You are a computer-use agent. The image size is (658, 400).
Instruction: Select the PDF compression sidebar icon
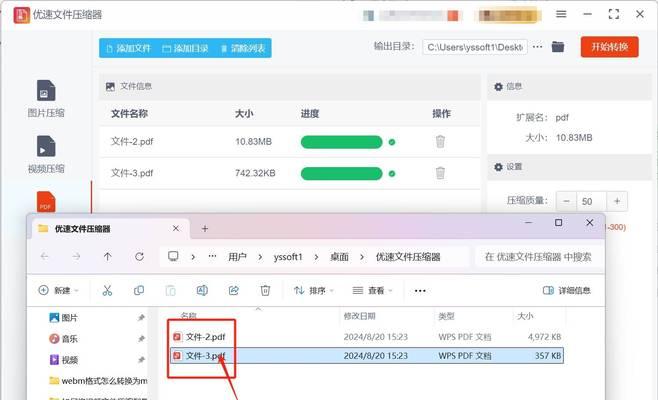(x=46, y=202)
